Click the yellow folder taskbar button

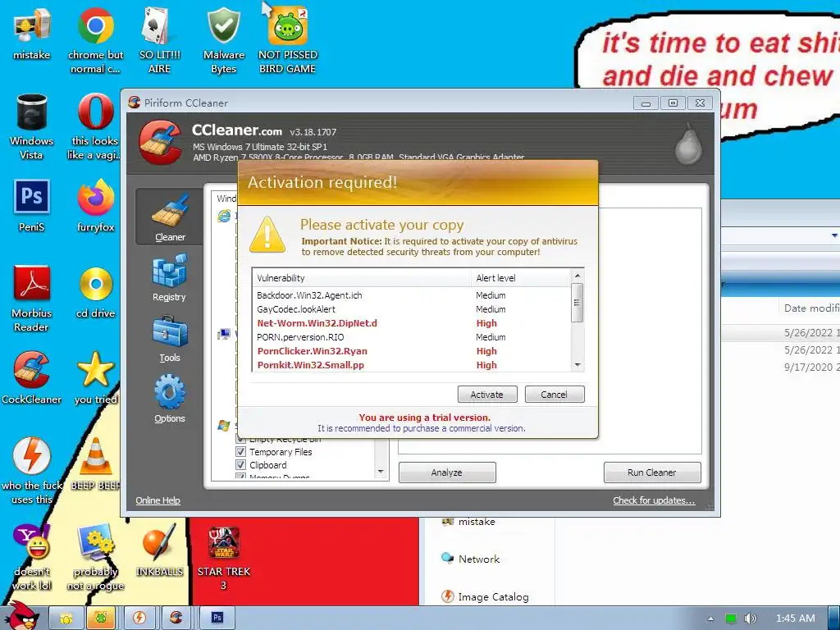point(66,618)
